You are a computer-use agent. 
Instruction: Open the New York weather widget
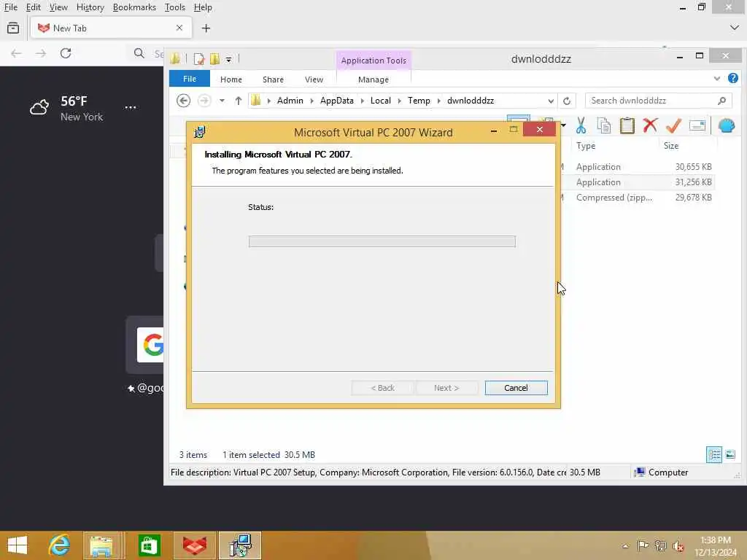click(66, 108)
